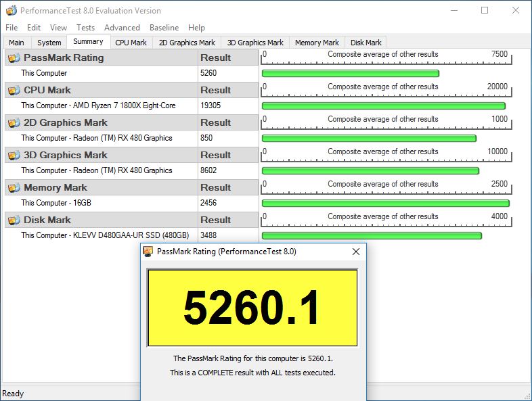Switch to the Memory Mark tab

click(317, 43)
